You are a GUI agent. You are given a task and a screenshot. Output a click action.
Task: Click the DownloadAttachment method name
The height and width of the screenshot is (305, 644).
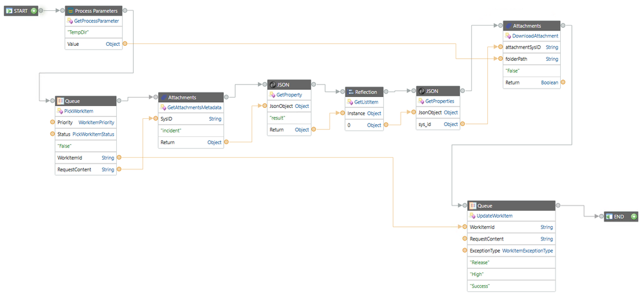(535, 36)
